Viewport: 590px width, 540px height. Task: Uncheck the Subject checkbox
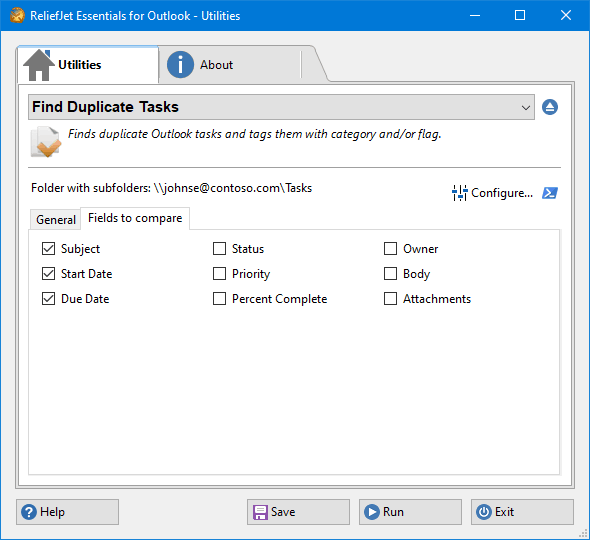[x=49, y=249]
